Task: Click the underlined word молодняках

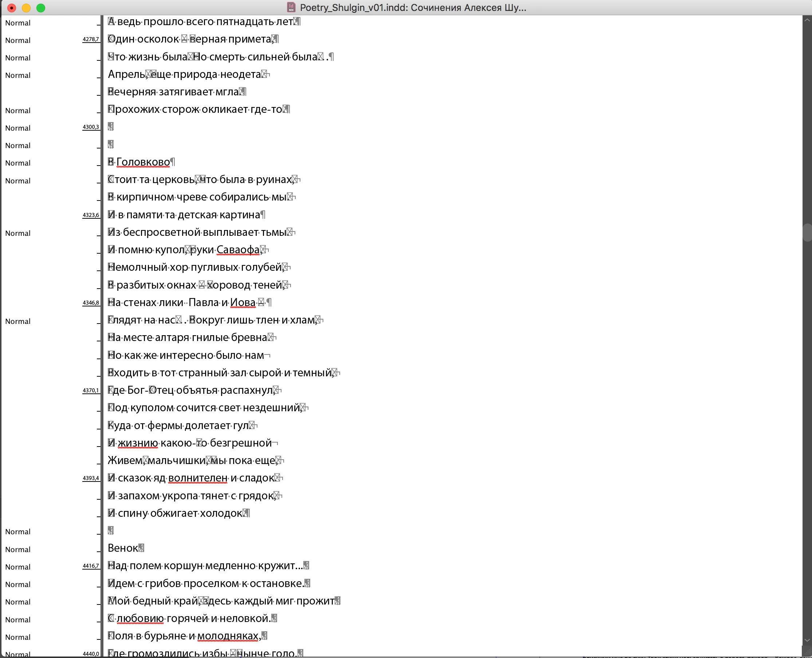Action: (228, 636)
